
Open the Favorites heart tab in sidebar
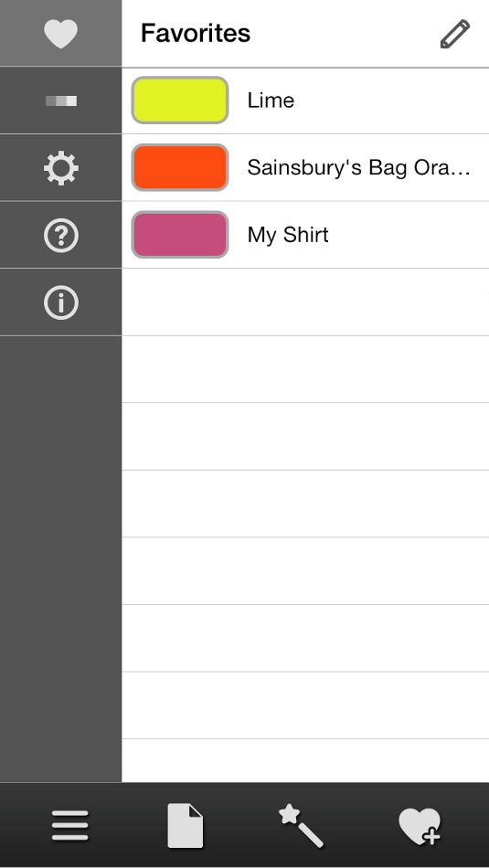point(61,33)
